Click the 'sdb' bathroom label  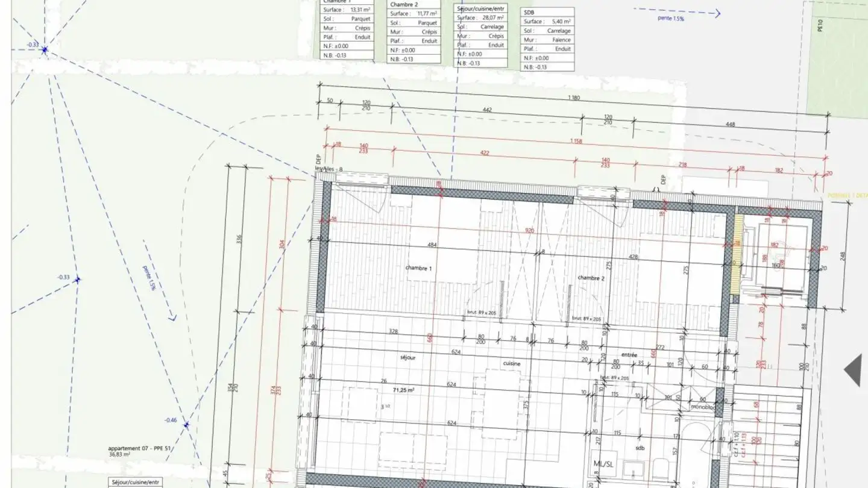pyautogui.click(x=640, y=448)
